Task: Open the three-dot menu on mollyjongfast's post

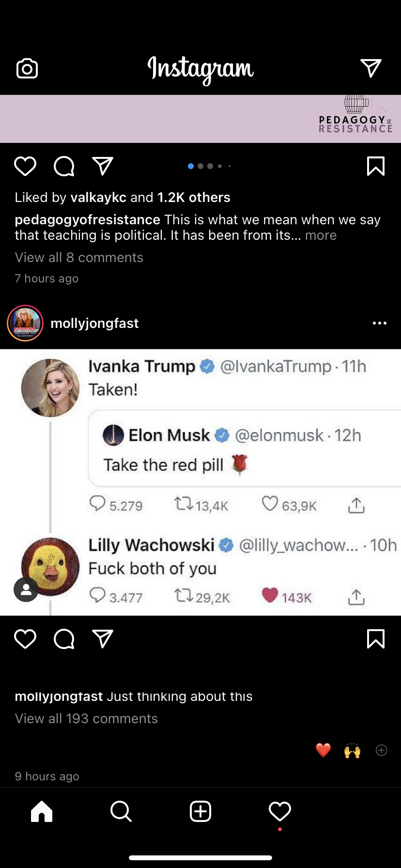Action: [x=380, y=323]
